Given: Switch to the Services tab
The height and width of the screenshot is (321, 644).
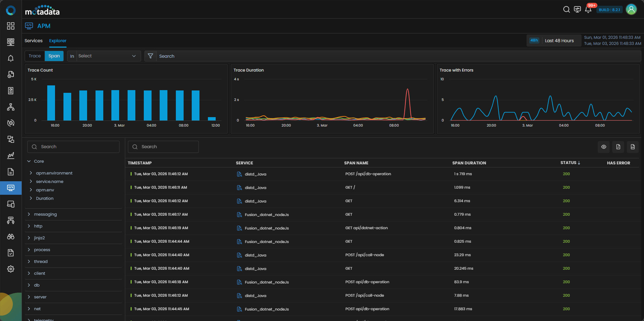Looking at the screenshot, I should click(x=33, y=41).
